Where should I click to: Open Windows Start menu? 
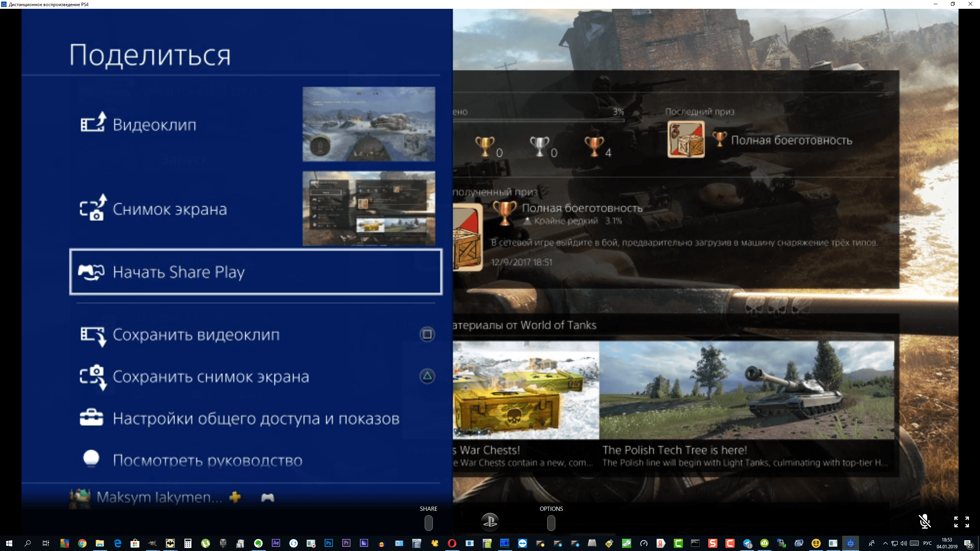(9, 543)
